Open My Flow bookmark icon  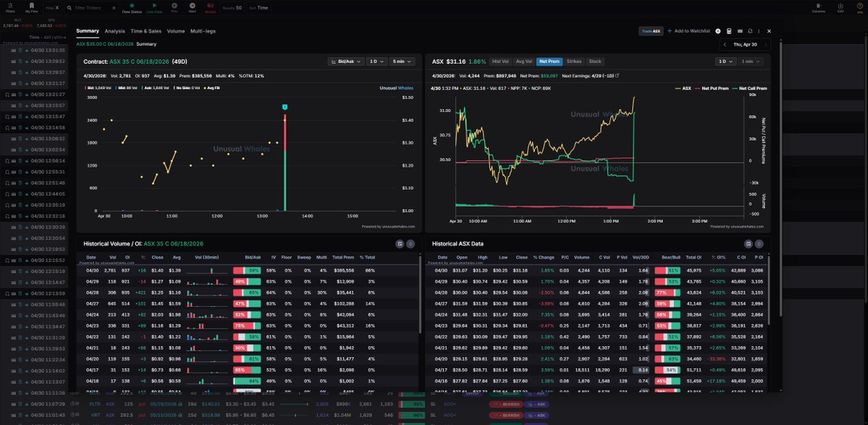[32, 7]
